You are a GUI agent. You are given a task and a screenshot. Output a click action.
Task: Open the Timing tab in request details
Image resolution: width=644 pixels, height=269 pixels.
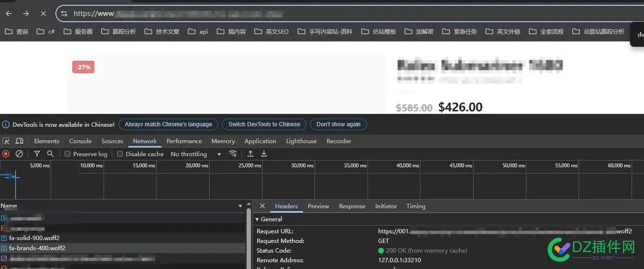[x=416, y=206]
